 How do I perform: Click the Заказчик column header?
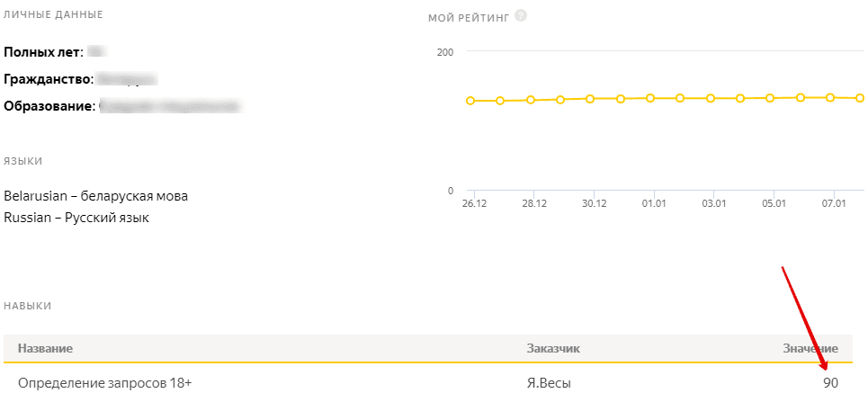553,348
